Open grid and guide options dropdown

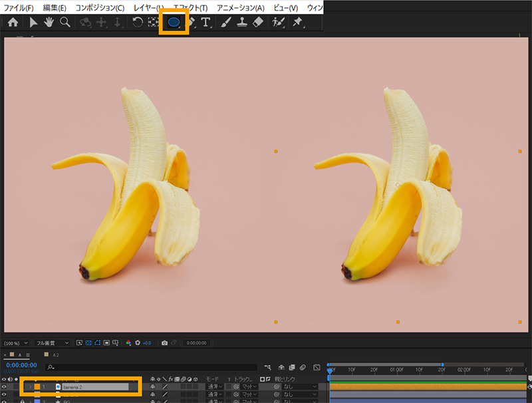tap(115, 343)
